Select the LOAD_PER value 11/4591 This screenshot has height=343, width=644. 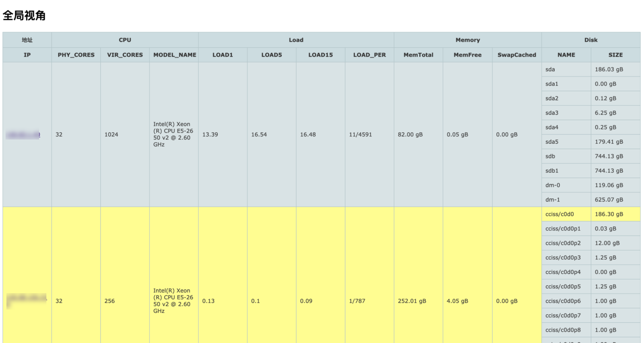click(361, 135)
